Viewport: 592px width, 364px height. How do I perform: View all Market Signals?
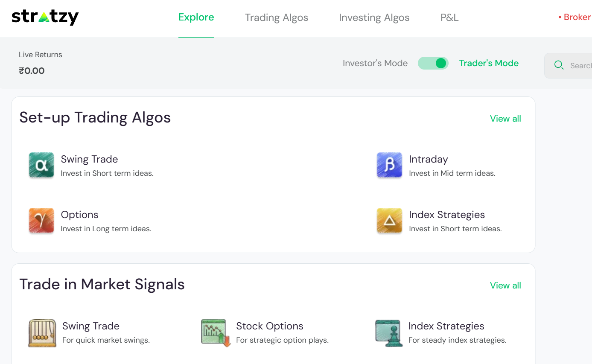[505, 285]
